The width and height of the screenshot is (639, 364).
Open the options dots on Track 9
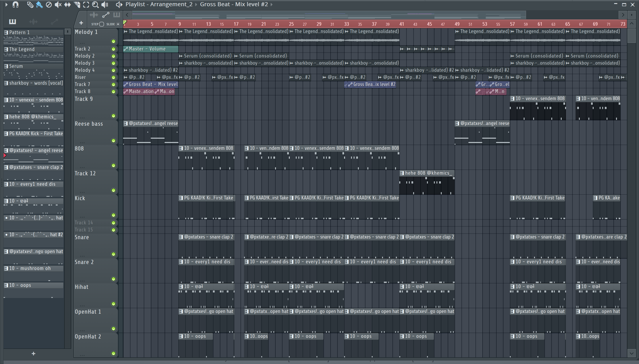coord(82,117)
